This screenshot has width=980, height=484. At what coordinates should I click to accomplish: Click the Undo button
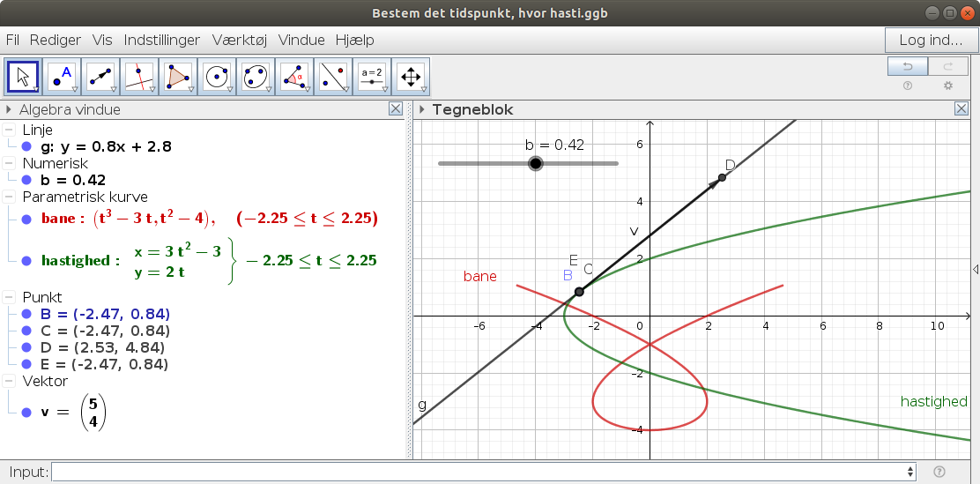tap(908, 66)
